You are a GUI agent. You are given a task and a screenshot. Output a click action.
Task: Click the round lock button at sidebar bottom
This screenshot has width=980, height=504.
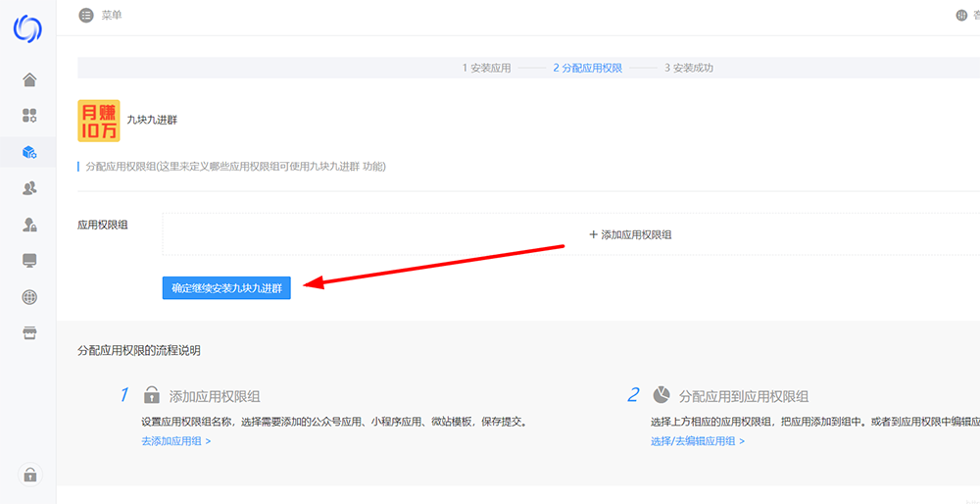30,476
